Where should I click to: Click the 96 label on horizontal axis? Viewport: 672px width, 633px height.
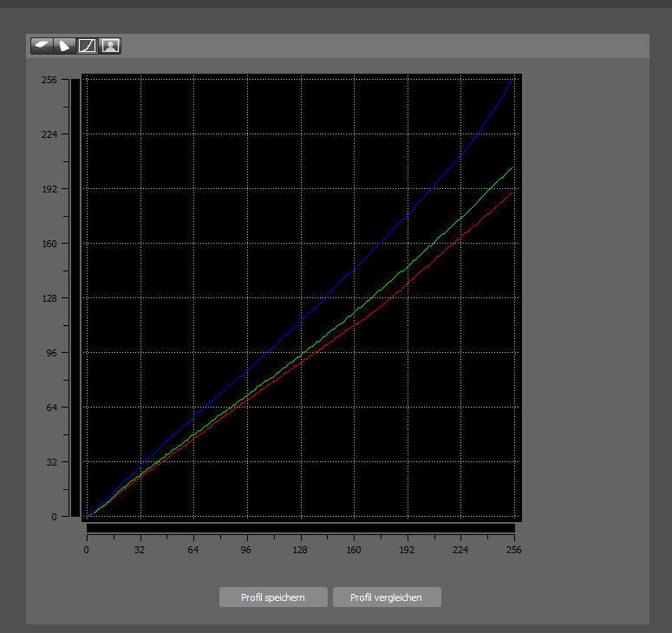(245, 550)
